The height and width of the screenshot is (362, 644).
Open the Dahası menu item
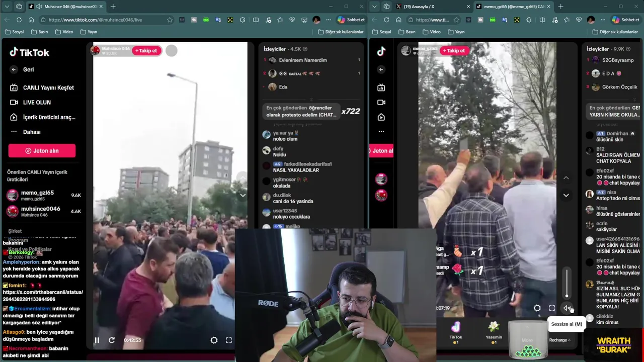25,132
